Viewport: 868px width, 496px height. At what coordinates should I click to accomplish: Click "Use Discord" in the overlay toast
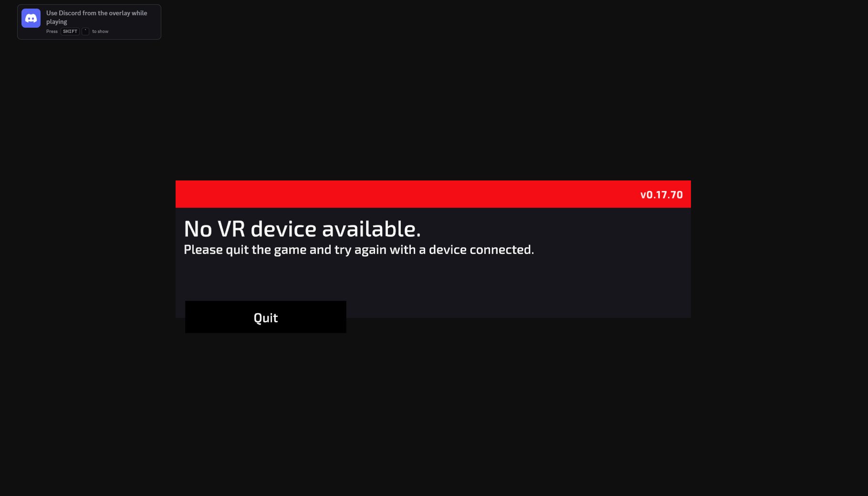coord(63,13)
